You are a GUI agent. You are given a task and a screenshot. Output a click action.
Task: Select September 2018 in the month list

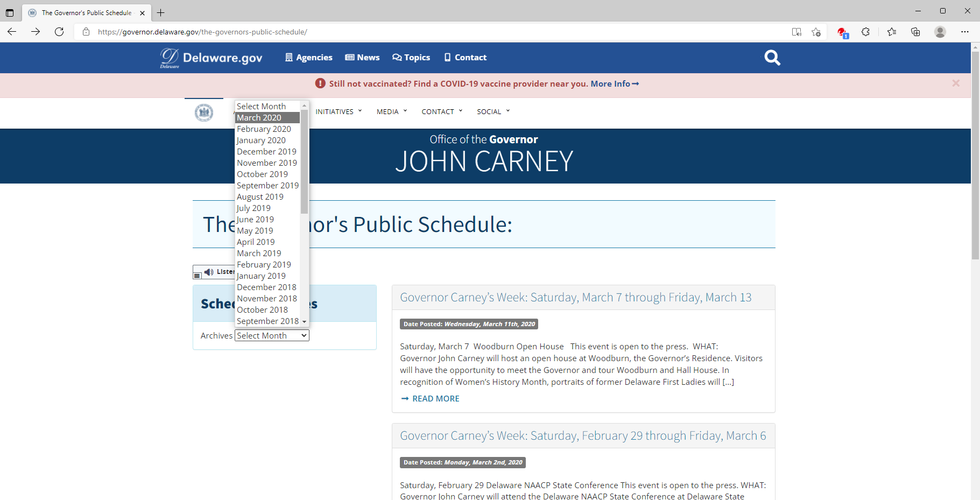[267, 321]
